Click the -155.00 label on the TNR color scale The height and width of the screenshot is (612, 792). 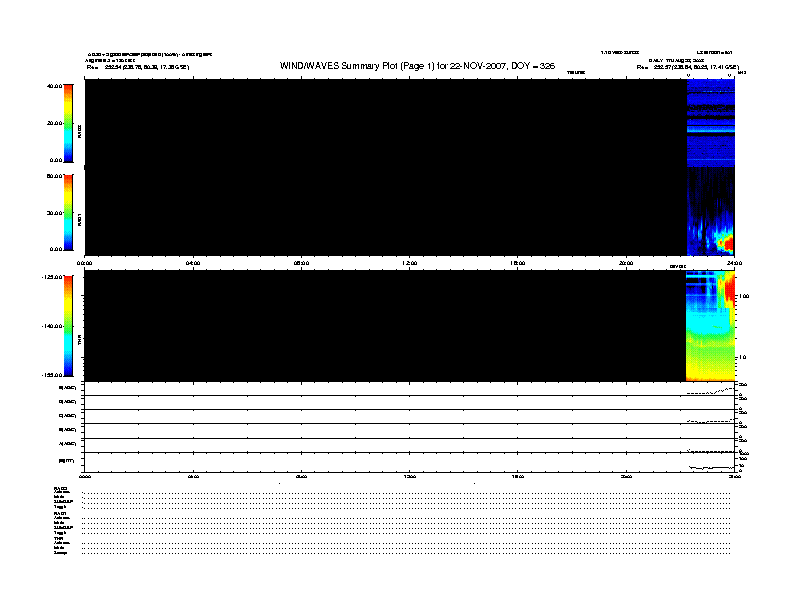click(x=52, y=375)
